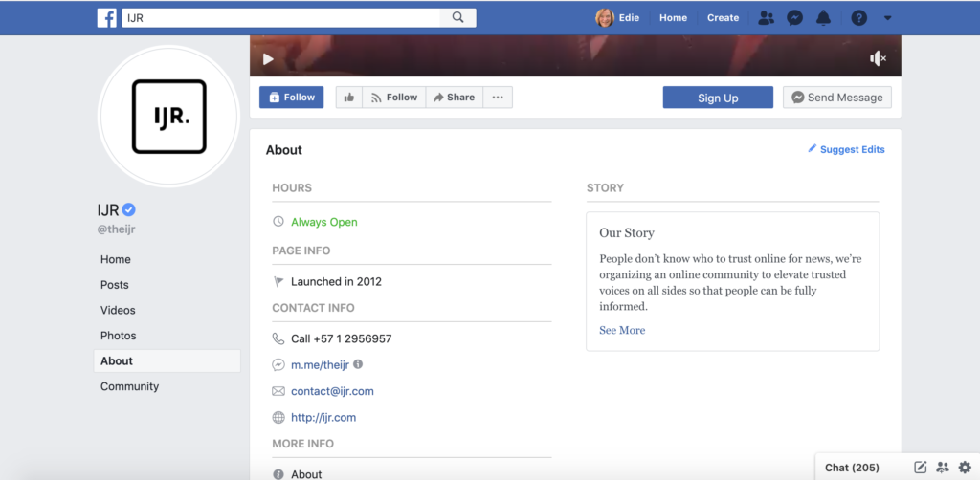Open the three-dot more options menu

[x=498, y=98]
